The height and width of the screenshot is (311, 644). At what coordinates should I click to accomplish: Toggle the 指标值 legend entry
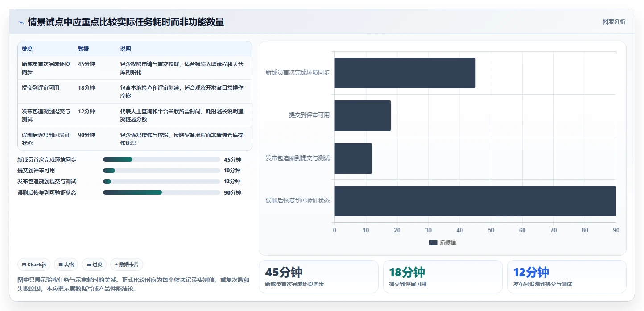[x=442, y=242]
